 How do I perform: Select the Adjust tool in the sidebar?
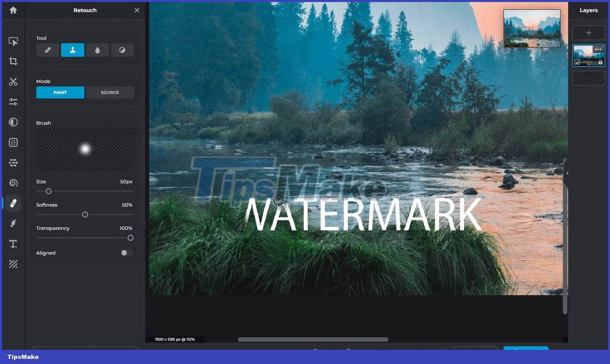coord(13,102)
